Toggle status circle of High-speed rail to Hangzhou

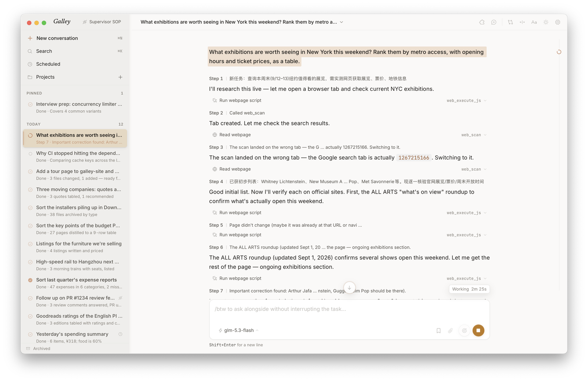pyautogui.click(x=30, y=262)
